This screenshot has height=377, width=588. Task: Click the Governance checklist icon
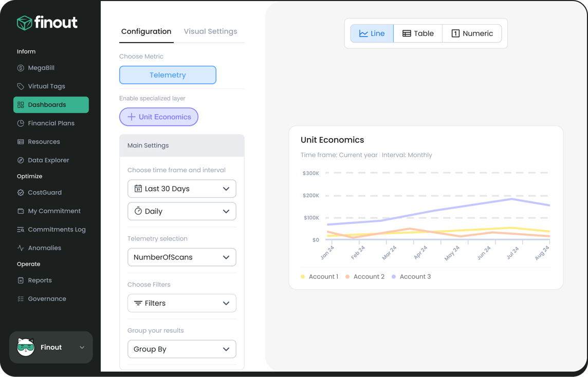click(x=21, y=299)
